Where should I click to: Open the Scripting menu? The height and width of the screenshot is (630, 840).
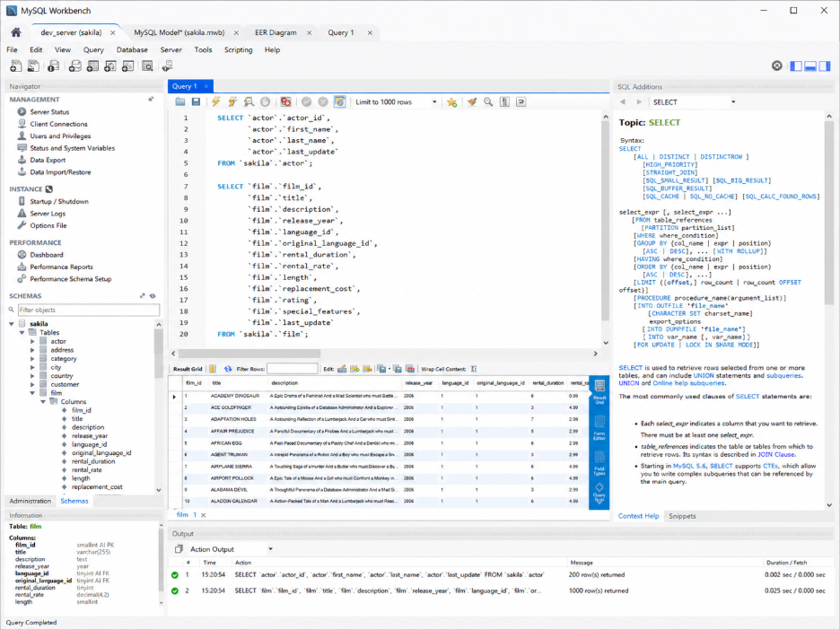click(x=239, y=50)
